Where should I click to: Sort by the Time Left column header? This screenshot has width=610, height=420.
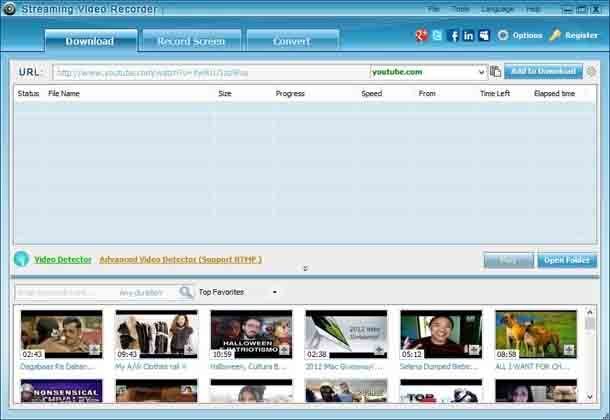click(x=495, y=93)
